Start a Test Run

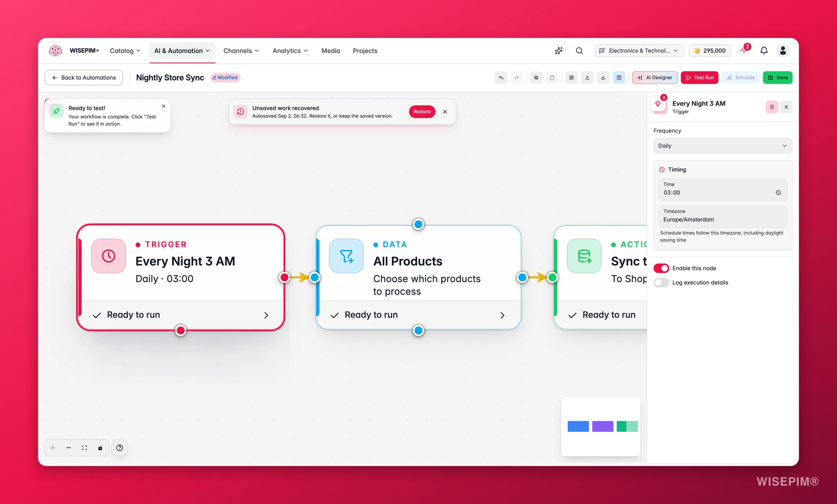coord(700,77)
